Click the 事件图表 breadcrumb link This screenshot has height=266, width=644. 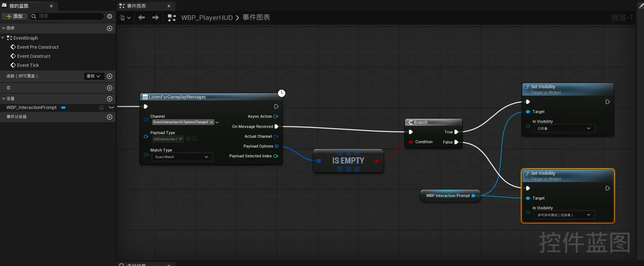[256, 17]
